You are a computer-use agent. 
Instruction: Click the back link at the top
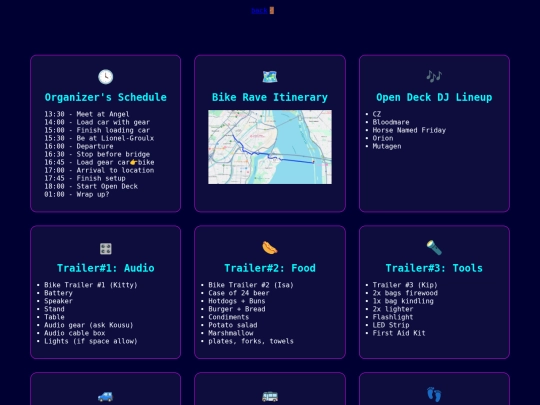(259, 11)
